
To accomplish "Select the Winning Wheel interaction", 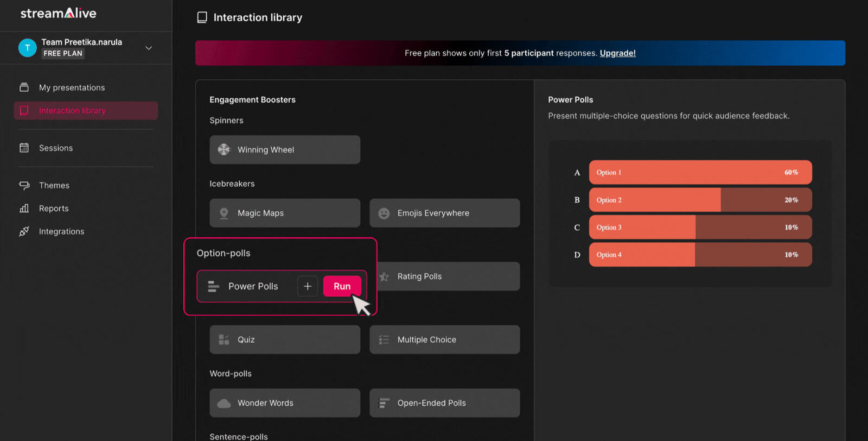I will [x=285, y=149].
